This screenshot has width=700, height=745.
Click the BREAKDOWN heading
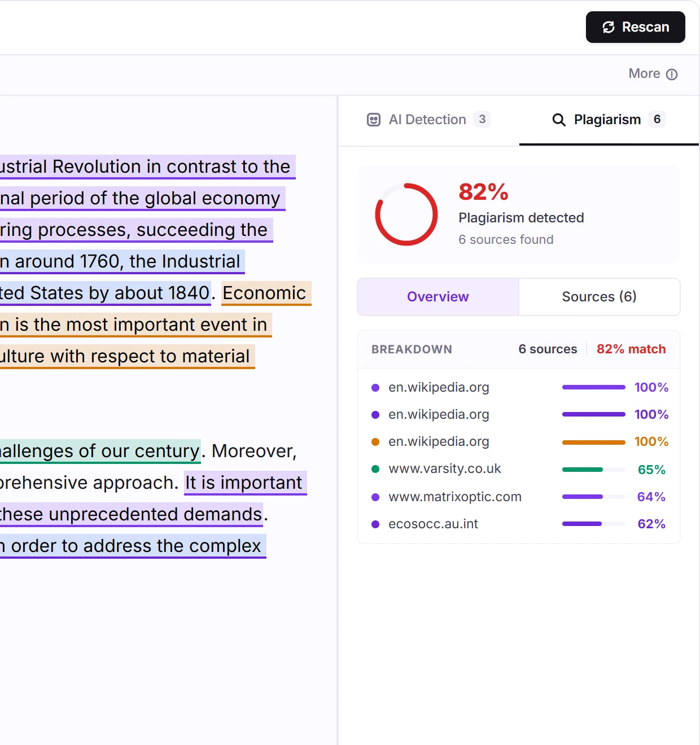click(x=412, y=349)
